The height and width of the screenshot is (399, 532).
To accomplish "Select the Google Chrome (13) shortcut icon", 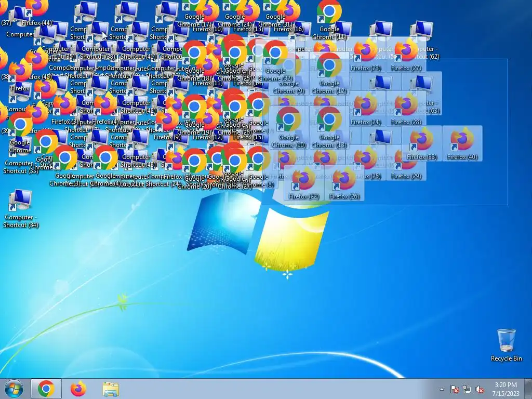I will [329, 127].
